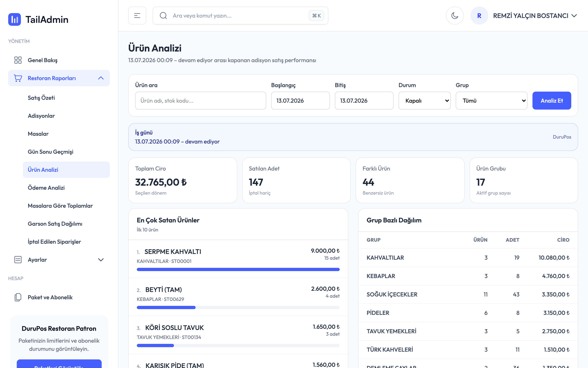Click the Bitiş date field
Viewport: 588px width, 368px height.
point(364,101)
